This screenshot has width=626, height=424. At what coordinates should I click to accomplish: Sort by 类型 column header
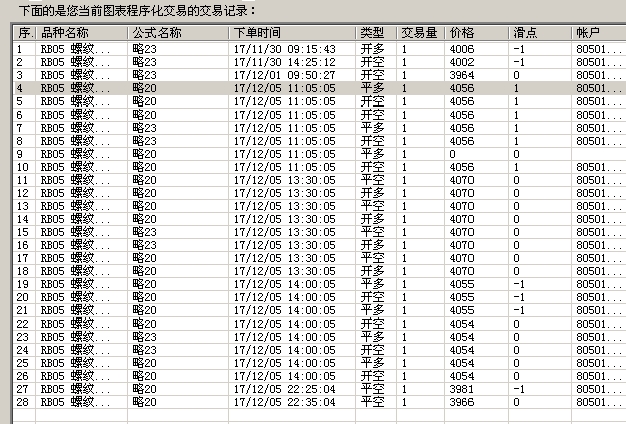click(x=376, y=33)
